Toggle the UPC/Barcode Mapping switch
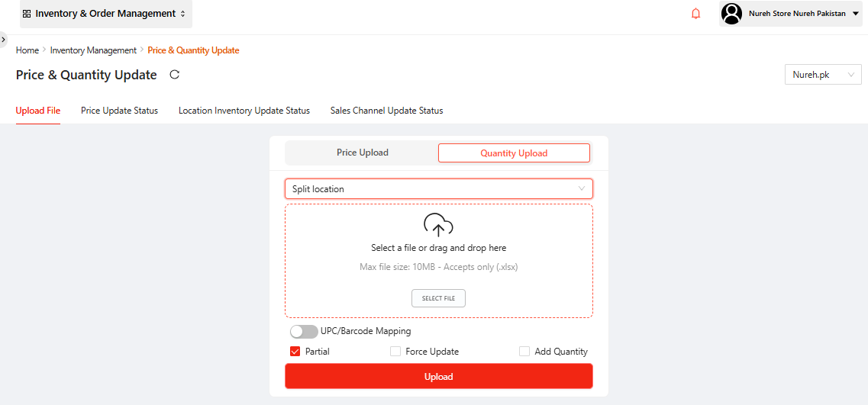 [x=304, y=332]
